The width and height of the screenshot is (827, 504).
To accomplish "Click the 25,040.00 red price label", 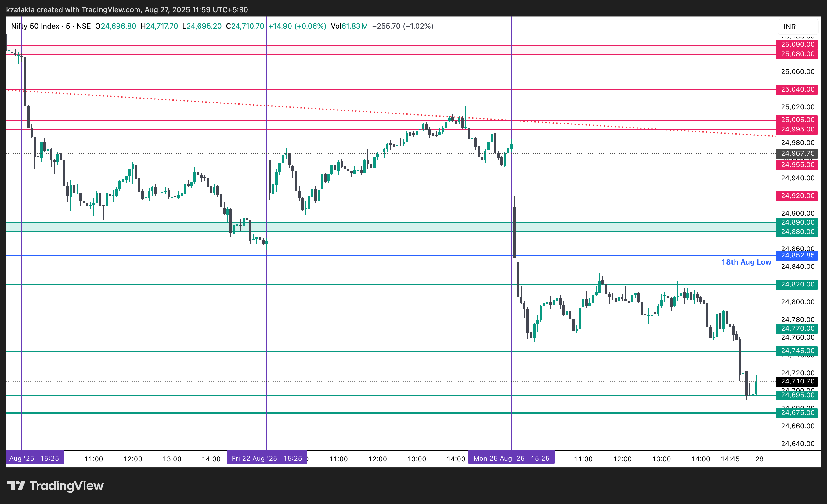I will click(x=797, y=90).
